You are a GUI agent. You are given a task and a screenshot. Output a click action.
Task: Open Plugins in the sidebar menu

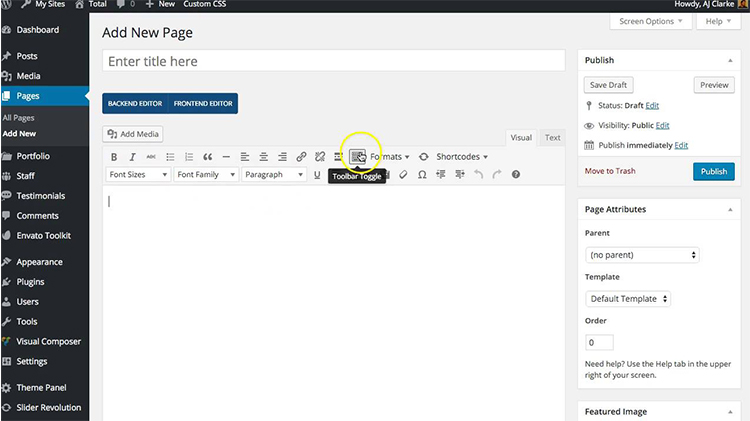(x=31, y=282)
